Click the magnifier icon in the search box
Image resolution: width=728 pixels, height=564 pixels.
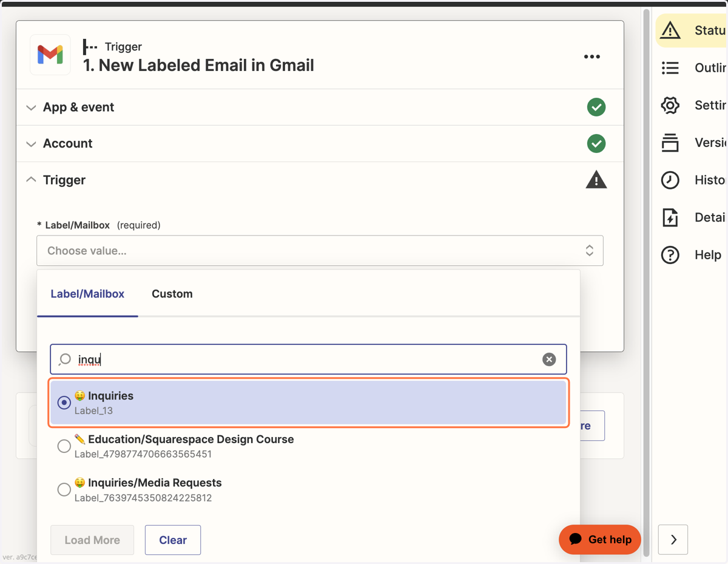pos(65,359)
